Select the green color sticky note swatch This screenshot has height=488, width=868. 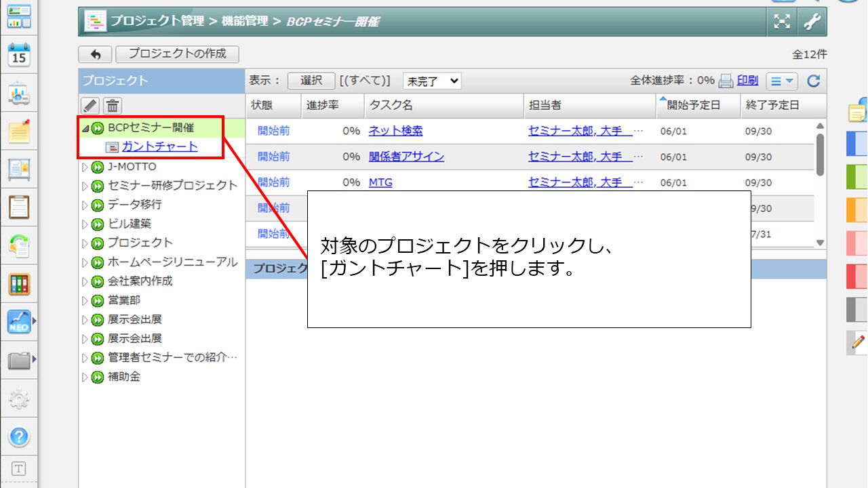click(x=856, y=177)
